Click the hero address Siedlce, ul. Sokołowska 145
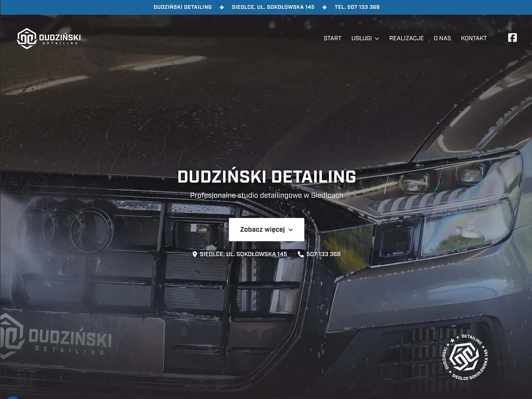 (243, 254)
